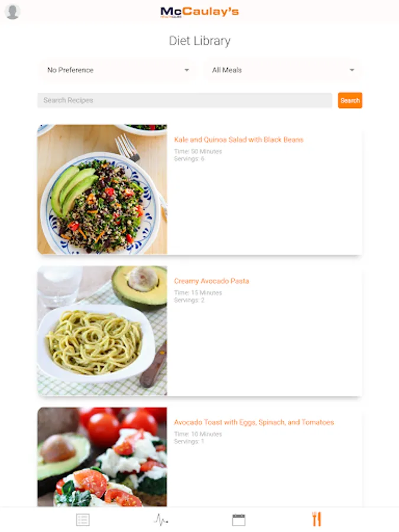Select the fork and knife diet icon
The width and height of the screenshot is (399, 532).
316,519
